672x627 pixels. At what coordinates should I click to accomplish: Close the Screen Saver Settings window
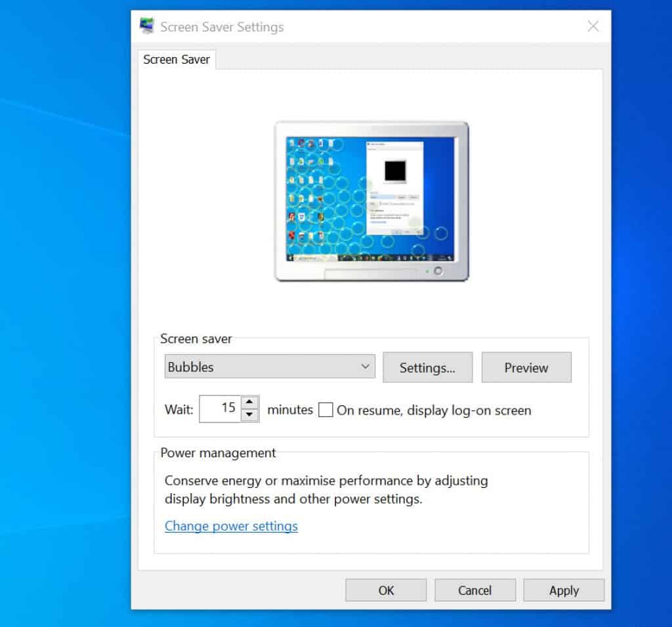(x=593, y=26)
